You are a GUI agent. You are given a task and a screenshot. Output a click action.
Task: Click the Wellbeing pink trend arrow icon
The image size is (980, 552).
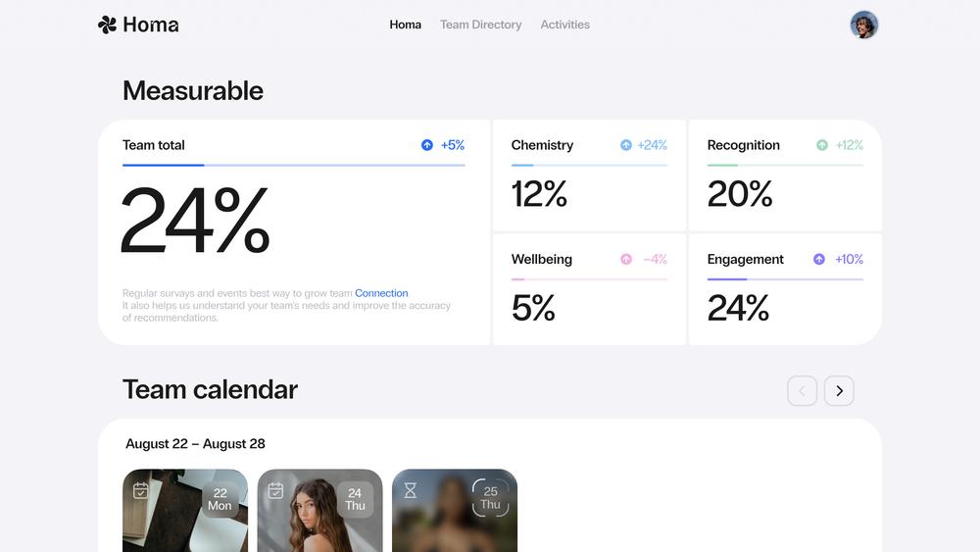click(x=625, y=259)
